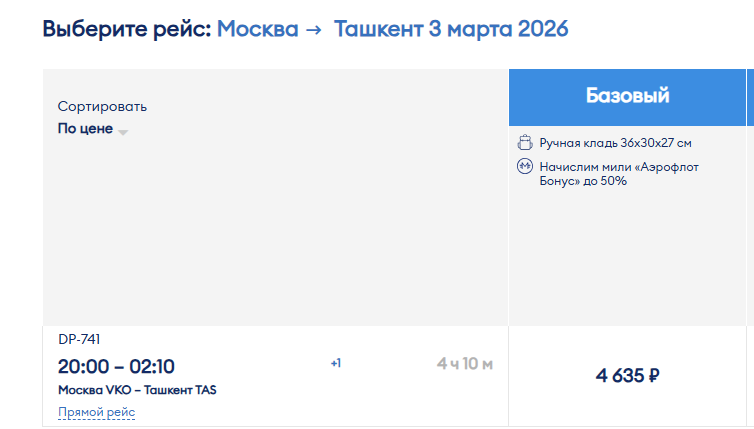Click the Выберите рейс heading text
This screenshot has width=754, height=429.
click(127, 29)
